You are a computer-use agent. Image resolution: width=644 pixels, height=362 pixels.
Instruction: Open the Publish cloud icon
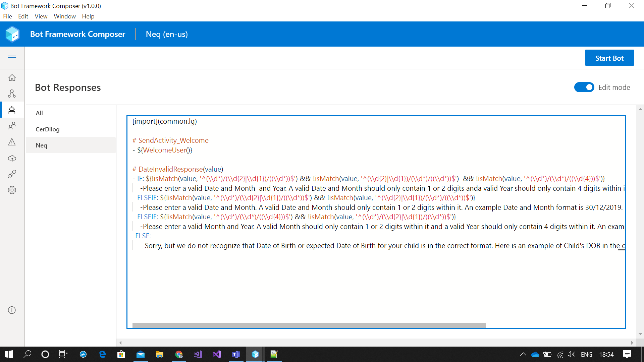(12, 158)
